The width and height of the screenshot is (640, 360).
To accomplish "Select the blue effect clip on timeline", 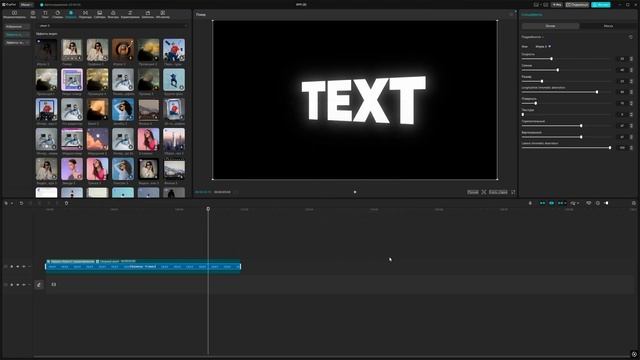I will (143, 267).
